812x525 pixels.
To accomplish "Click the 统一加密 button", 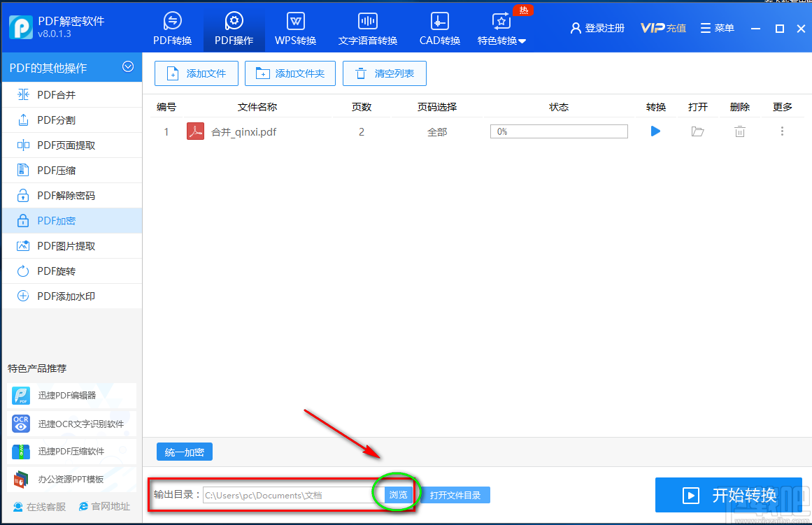I will 185,452.
